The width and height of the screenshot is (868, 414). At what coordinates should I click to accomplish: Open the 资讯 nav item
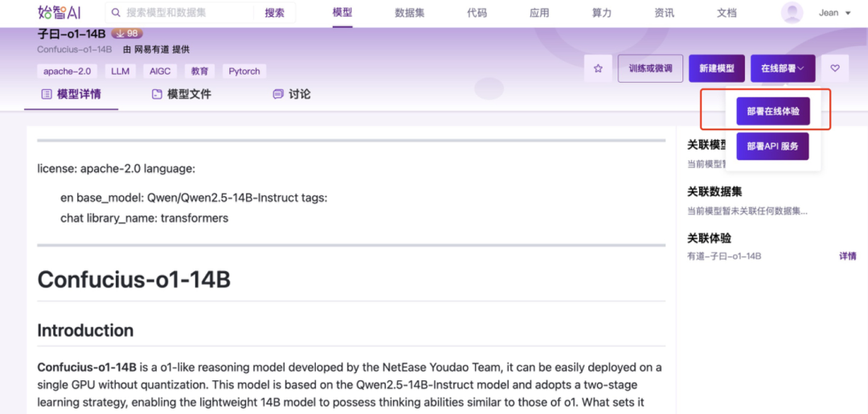[665, 14]
